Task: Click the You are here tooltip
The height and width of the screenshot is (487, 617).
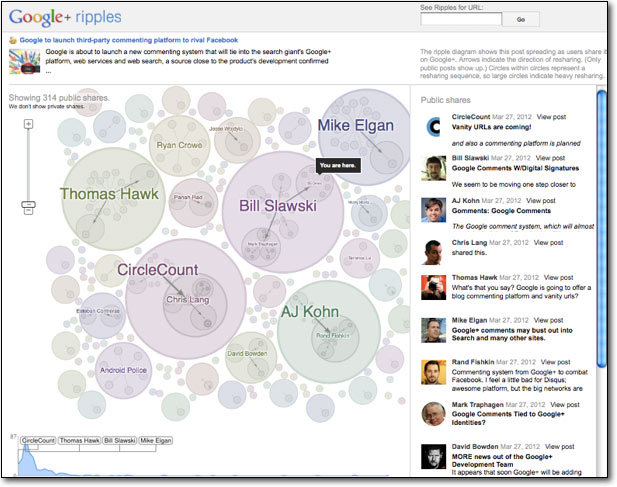Action: (338, 166)
